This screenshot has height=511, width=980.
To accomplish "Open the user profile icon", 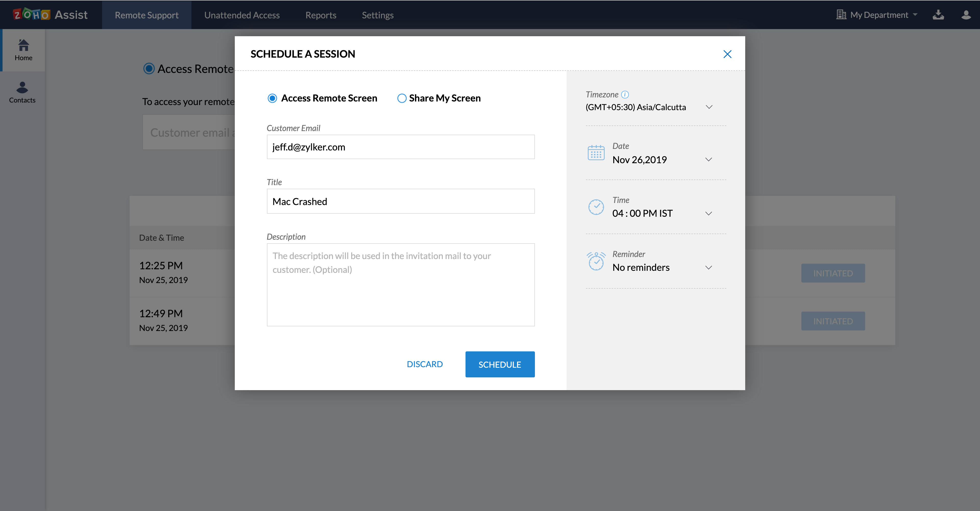I will click(x=965, y=15).
